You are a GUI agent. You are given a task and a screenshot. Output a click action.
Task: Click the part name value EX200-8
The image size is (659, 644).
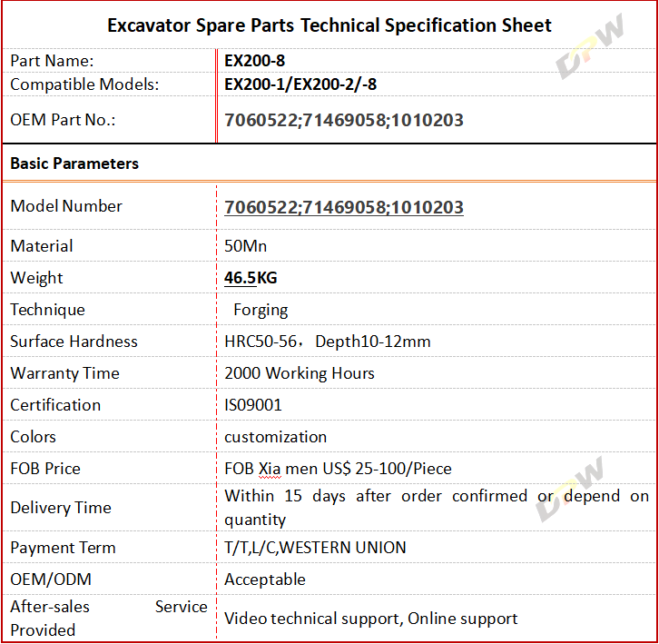(255, 61)
